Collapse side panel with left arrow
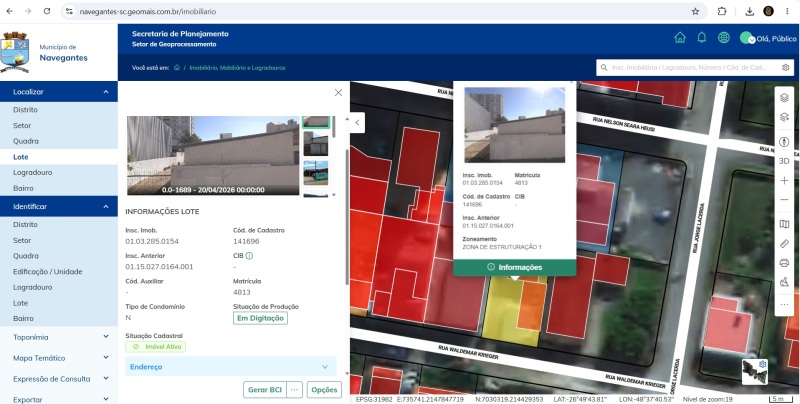This screenshot has height=404, width=800. [x=357, y=122]
